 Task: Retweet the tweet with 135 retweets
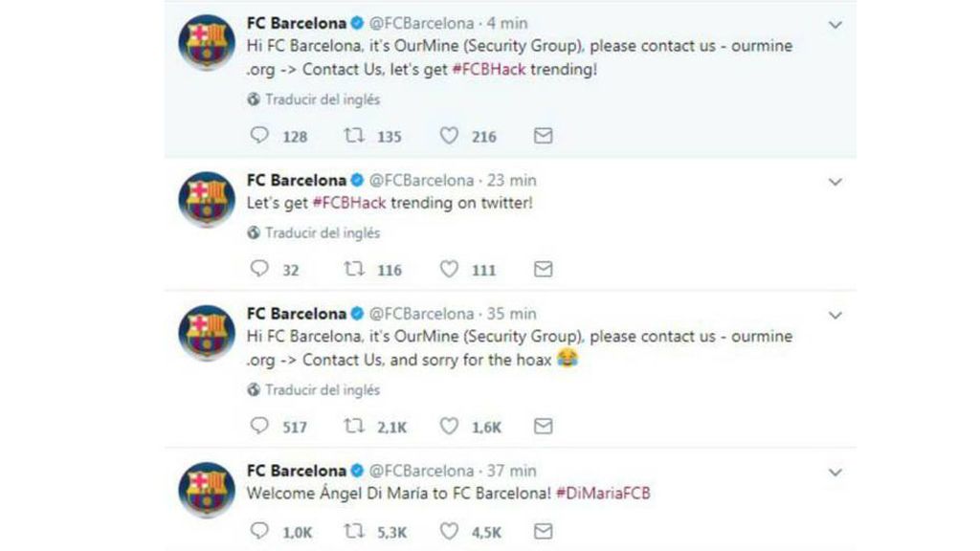click(354, 135)
